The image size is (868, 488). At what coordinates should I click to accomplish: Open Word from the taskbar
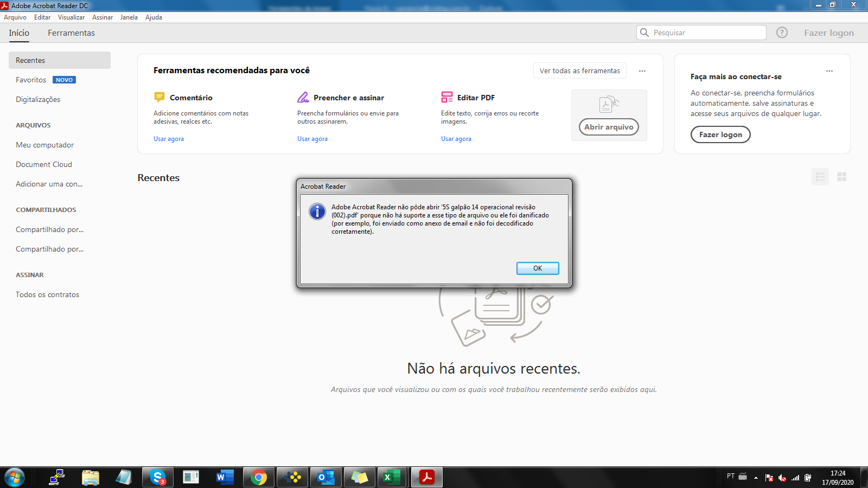point(224,478)
